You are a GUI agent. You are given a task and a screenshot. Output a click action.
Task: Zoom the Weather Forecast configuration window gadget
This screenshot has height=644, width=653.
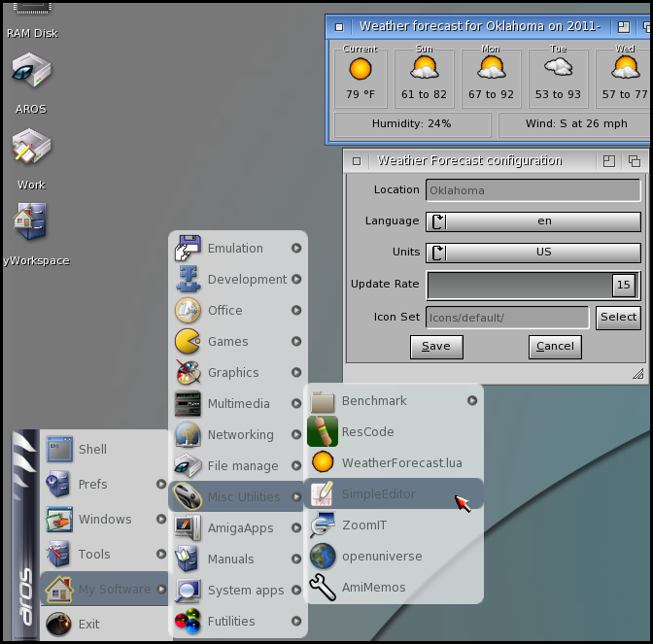coord(609,161)
